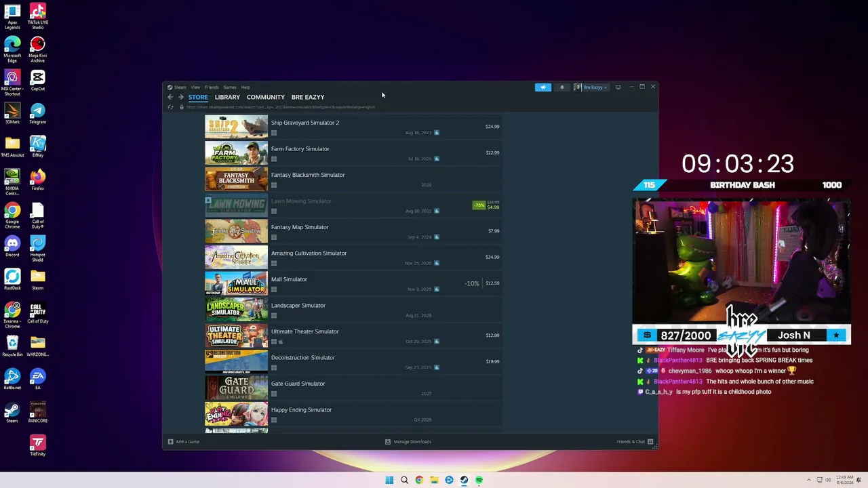Image resolution: width=868 pixels, height=488 pixels.
Task: Open Gate Guard Simulator thumbnail
Action: click(237, 388)
